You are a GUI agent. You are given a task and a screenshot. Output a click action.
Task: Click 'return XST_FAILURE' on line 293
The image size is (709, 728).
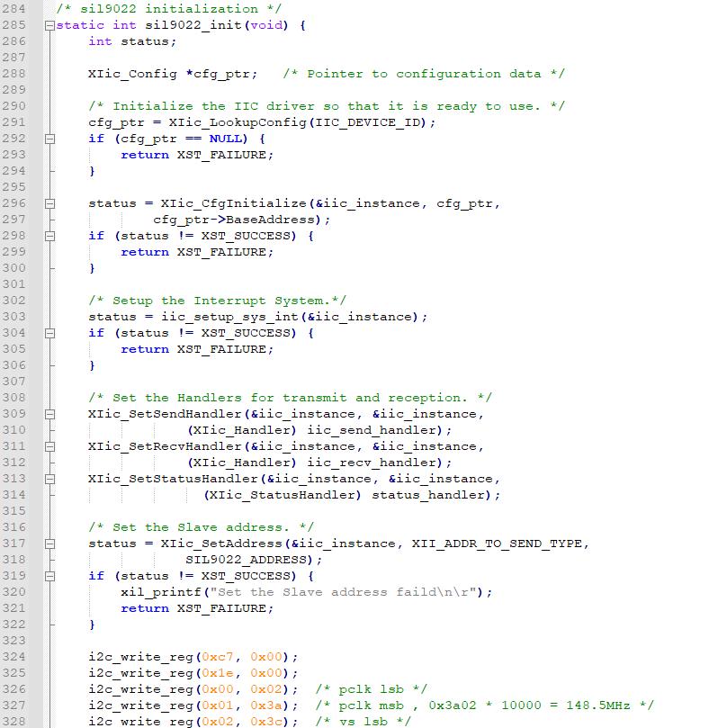pyautogui.click(x=197, y=155)
